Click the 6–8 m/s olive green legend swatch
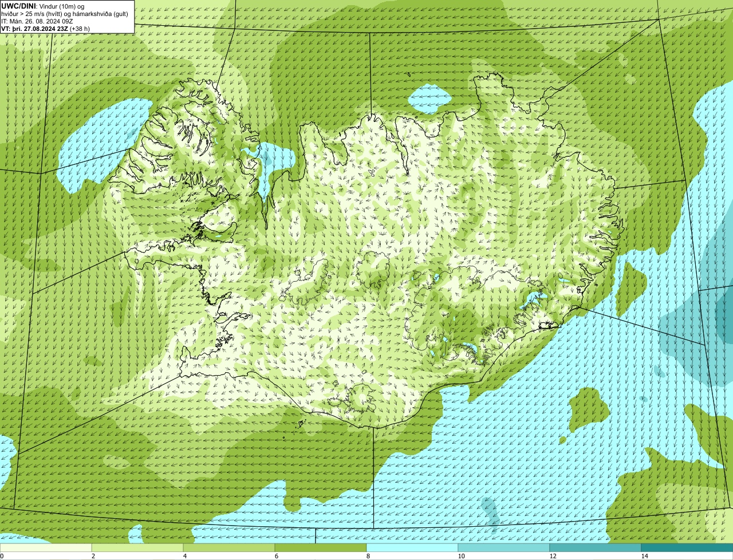Viewport: 733px width, 560px height. coord(321,547)
